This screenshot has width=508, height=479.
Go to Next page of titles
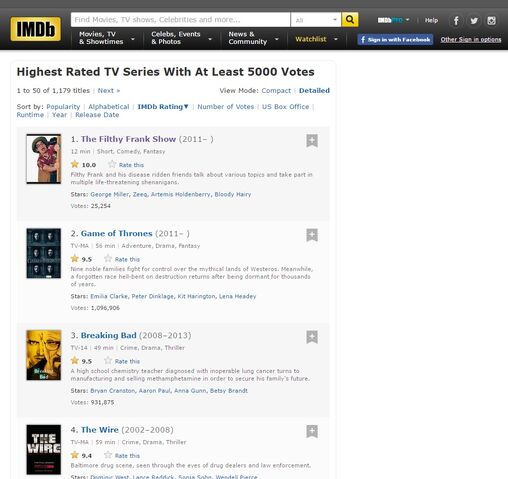[x=109, y=91]
